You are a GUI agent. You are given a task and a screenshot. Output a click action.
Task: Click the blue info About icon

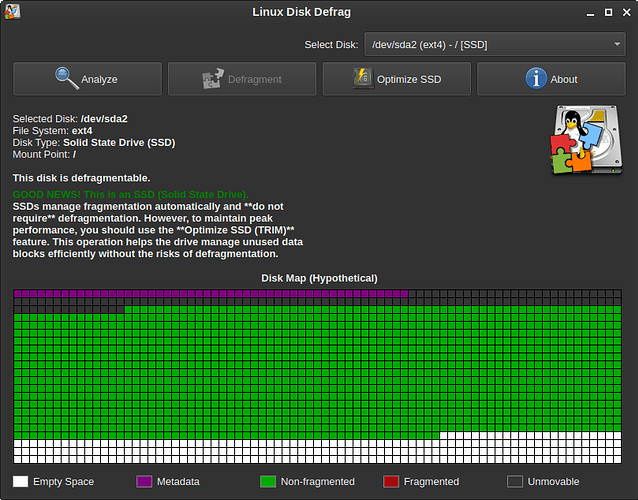point(535,78)
